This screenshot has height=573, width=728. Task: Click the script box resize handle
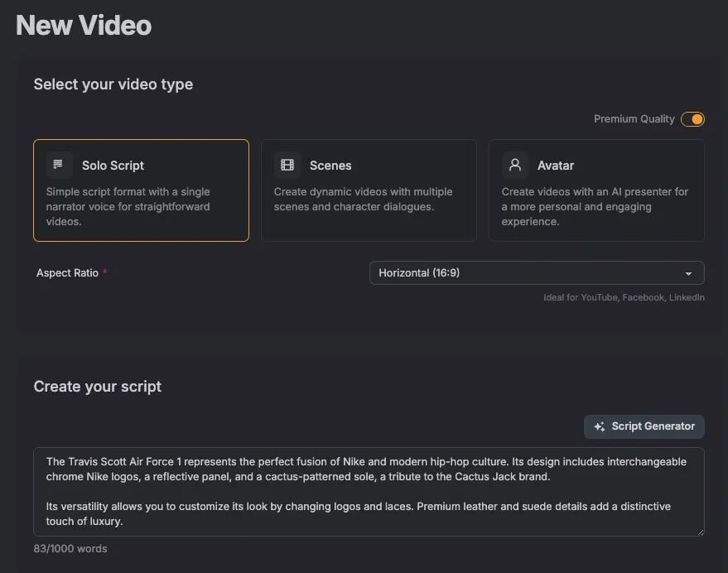click(700, 532)
